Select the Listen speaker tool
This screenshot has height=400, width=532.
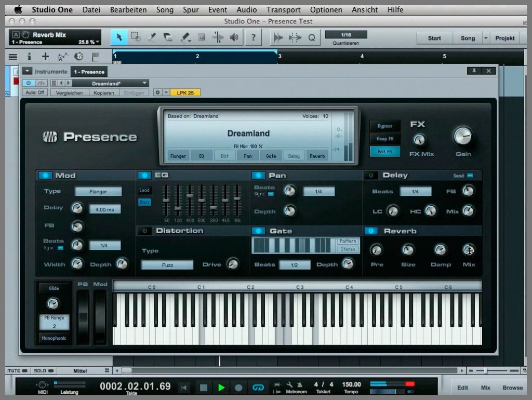coord(234,37)
